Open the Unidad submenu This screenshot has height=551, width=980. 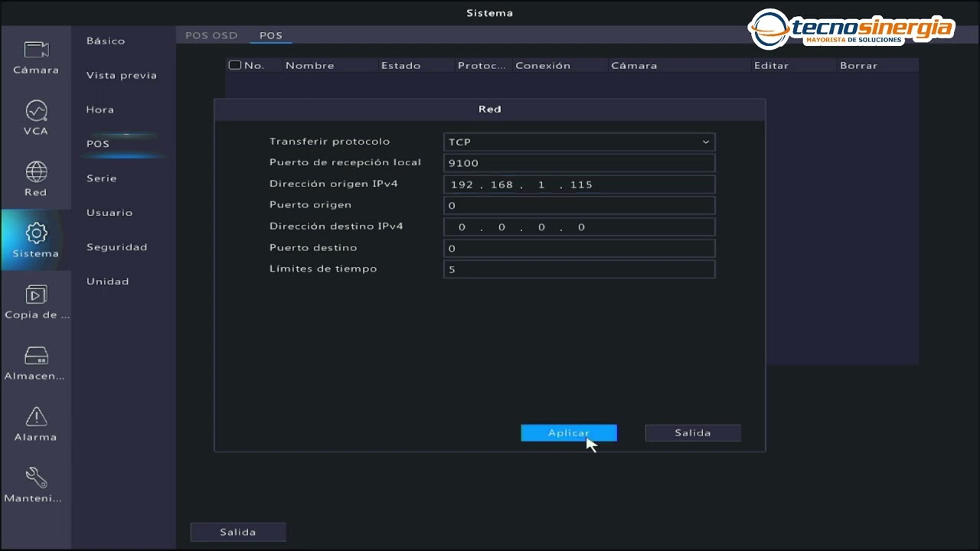tap(108, 282)
